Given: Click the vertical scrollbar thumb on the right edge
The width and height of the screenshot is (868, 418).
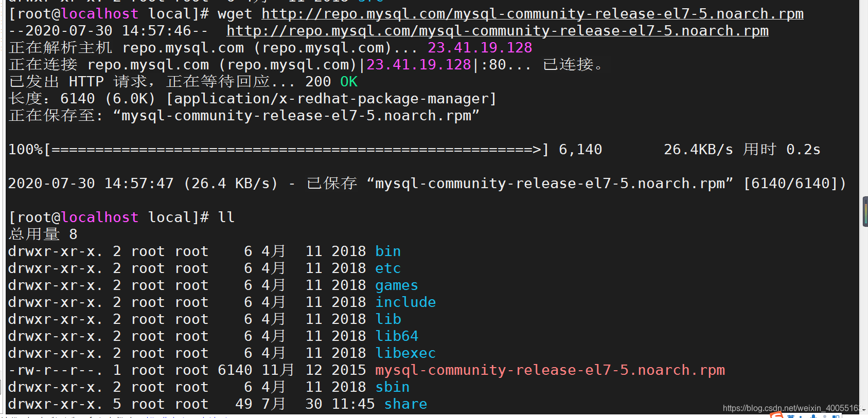Looking at the screenshot, I should pyautogui.click(x=865, y=211).
